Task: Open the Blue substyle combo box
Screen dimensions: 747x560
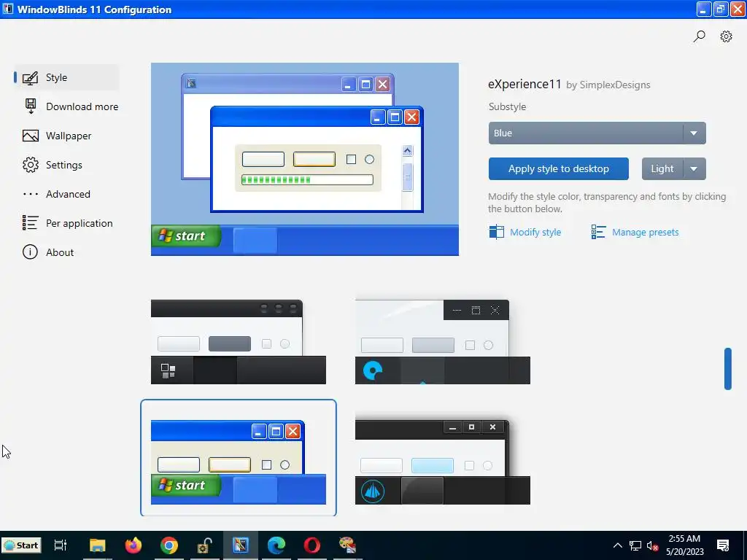Action: click(597, 133)
